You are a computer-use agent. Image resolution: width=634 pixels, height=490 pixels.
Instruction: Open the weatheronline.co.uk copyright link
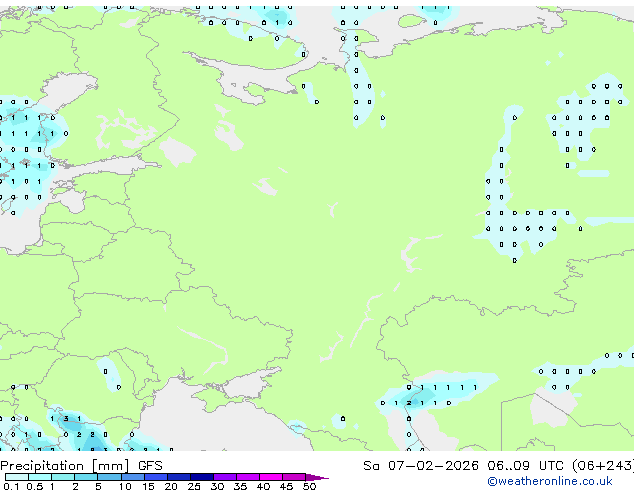pos(550,481)
